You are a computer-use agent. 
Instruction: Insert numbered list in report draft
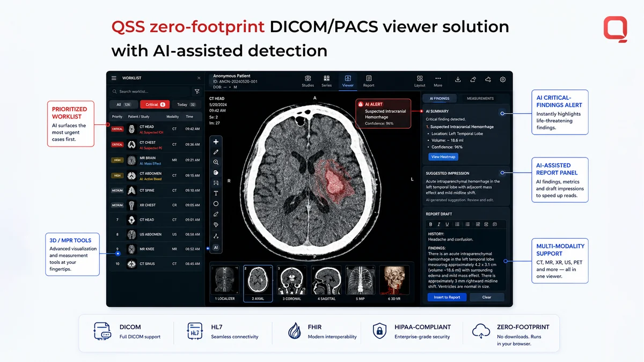click(x=468, y=224)
